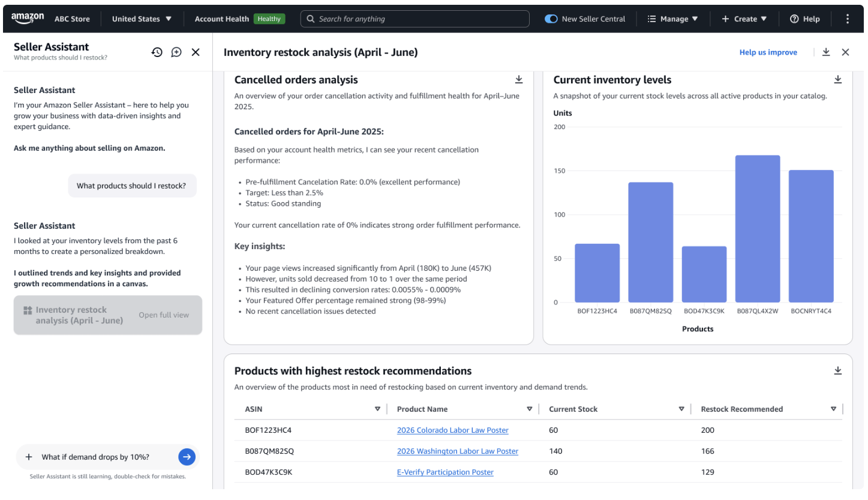Image resolution: width=868 pixels, height=500 pixels.
Task: Open chat history clock icon
Action: tap(157, 52)
